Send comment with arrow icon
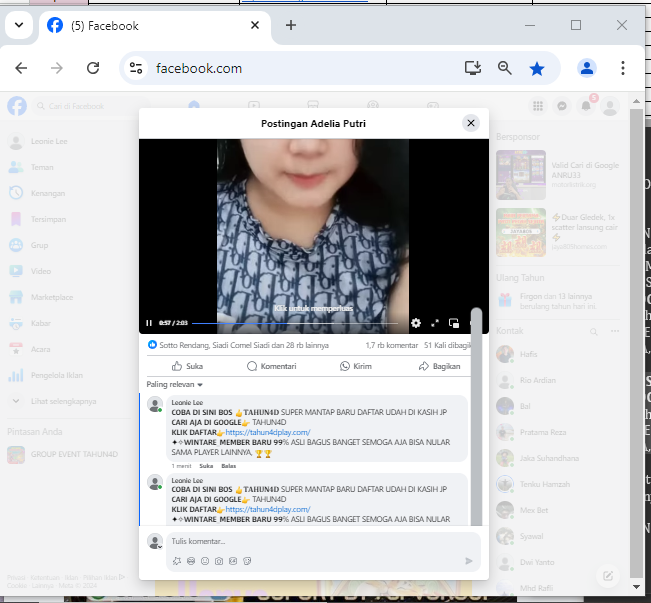 (x=469, y=561)
